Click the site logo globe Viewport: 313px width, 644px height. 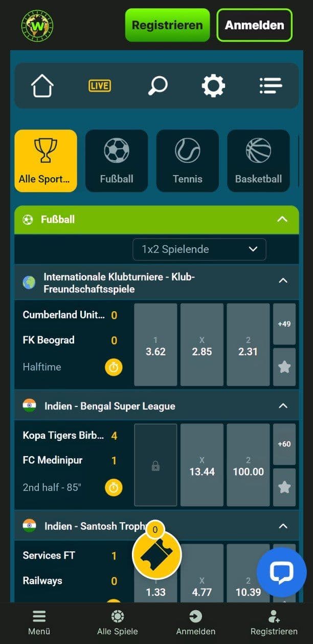37,25
